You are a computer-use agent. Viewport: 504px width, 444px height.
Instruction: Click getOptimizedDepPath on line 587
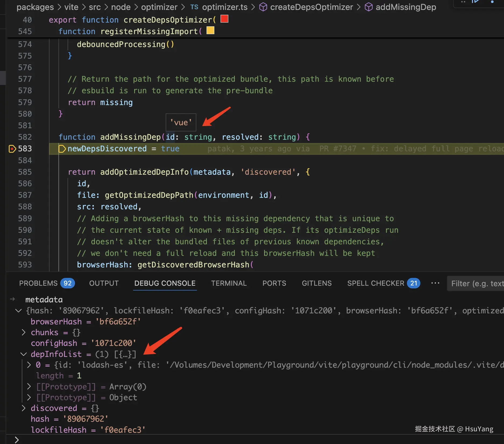click(x=149, y=195)
